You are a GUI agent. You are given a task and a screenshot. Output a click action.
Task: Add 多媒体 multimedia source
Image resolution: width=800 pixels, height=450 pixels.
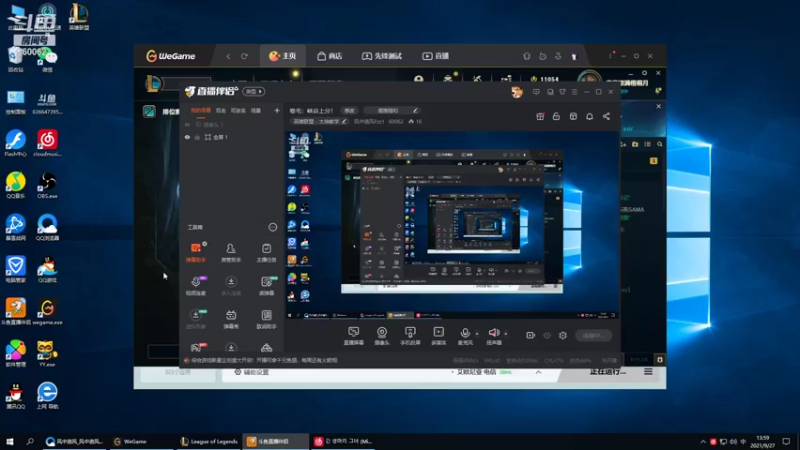tap(438, 336)
